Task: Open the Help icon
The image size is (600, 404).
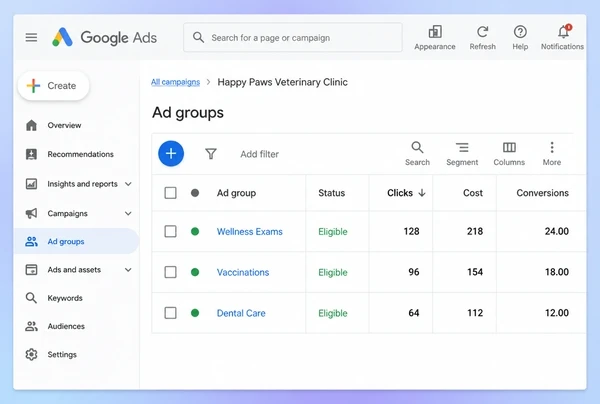Action: point(520,32)
